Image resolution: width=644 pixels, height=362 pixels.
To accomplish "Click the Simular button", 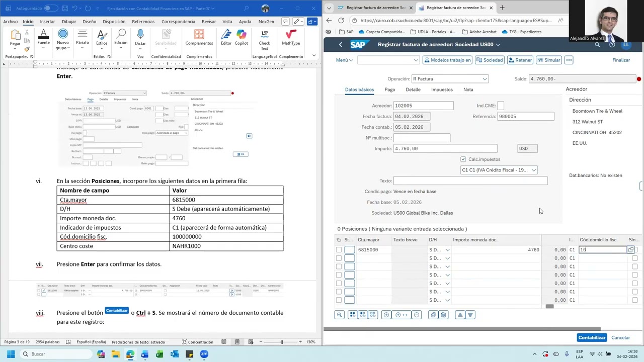I will coord(548,60).
